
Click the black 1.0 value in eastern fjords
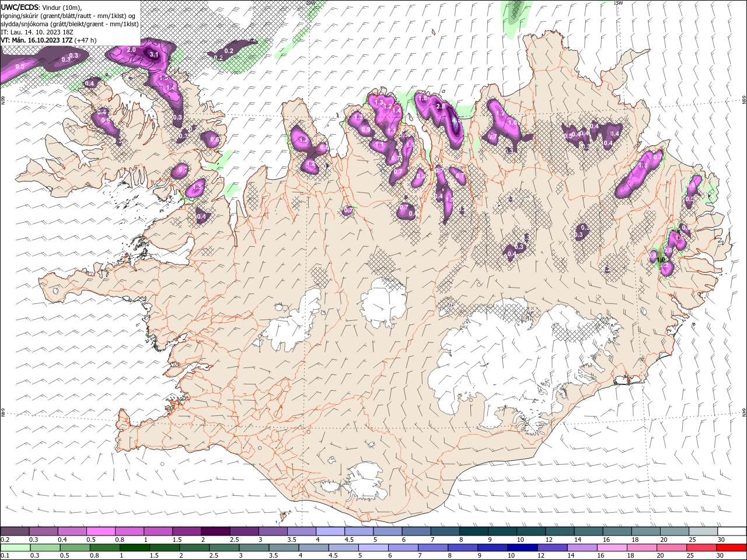coord(661,260)
